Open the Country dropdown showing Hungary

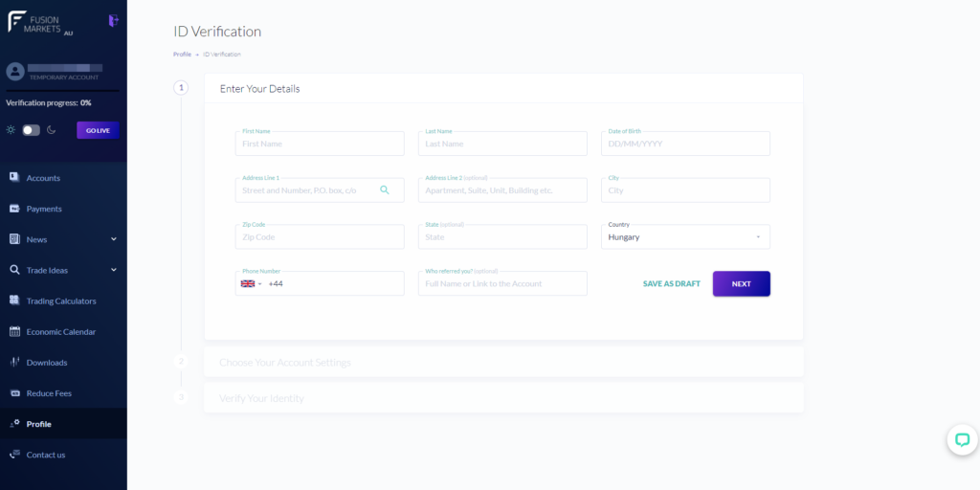point(685,236)
